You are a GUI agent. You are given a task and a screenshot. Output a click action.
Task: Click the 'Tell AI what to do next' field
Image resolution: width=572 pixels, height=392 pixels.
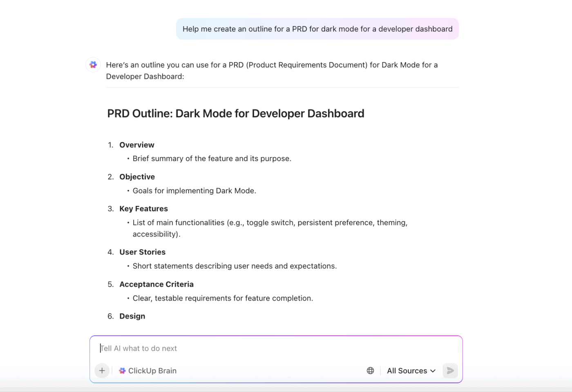coord(276,348)
